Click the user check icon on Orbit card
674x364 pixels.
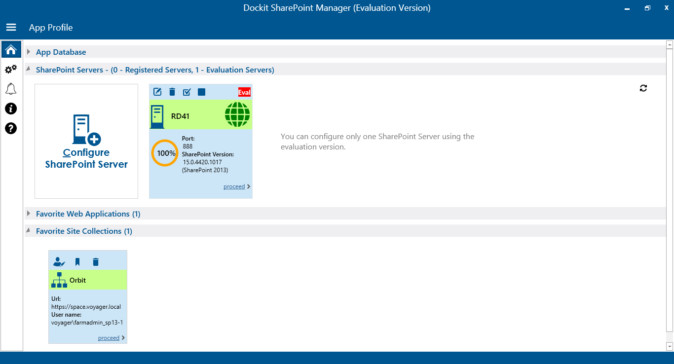coord(59,262)
